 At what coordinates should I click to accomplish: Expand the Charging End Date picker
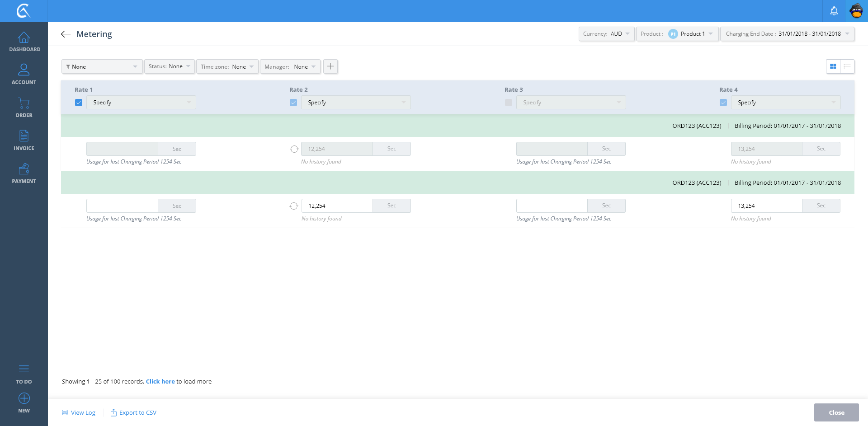pos(787,34)
